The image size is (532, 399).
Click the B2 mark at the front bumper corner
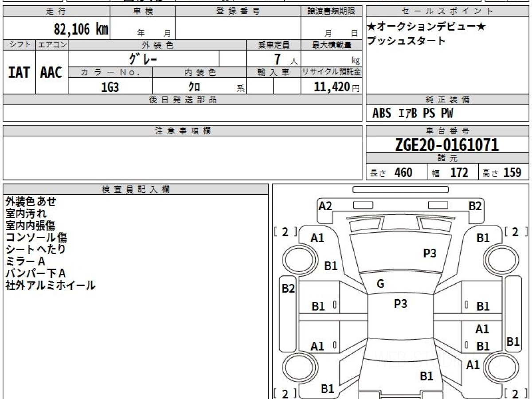pyautogui.click(x=475, y=206)
